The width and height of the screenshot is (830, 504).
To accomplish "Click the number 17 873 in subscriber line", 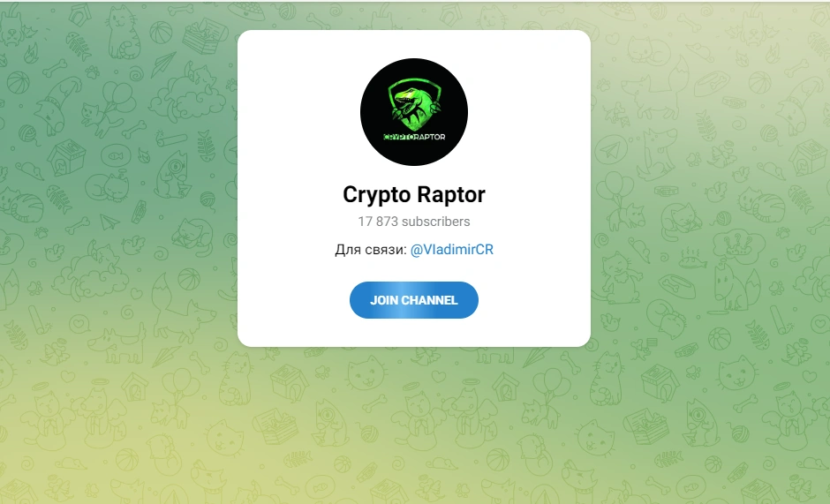I will [x=378, y=222].
